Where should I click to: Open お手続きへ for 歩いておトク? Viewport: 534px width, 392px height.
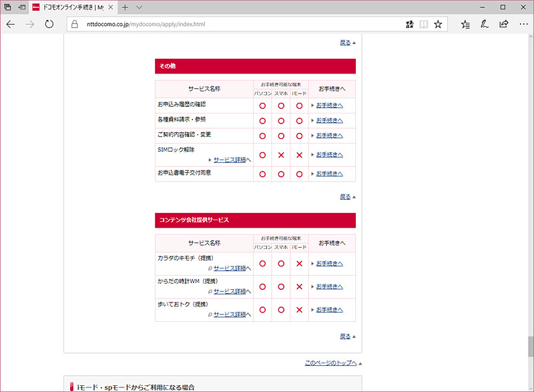click(329, 310)
